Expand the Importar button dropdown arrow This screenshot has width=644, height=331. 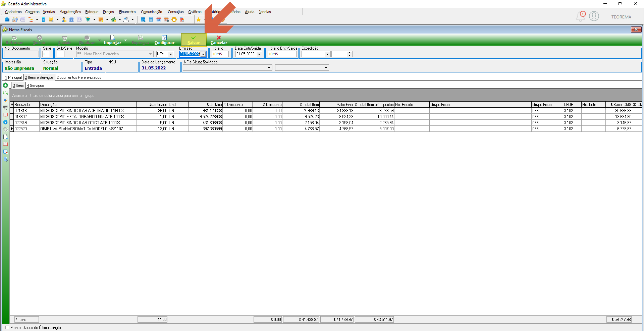click(x=125, y=40)
